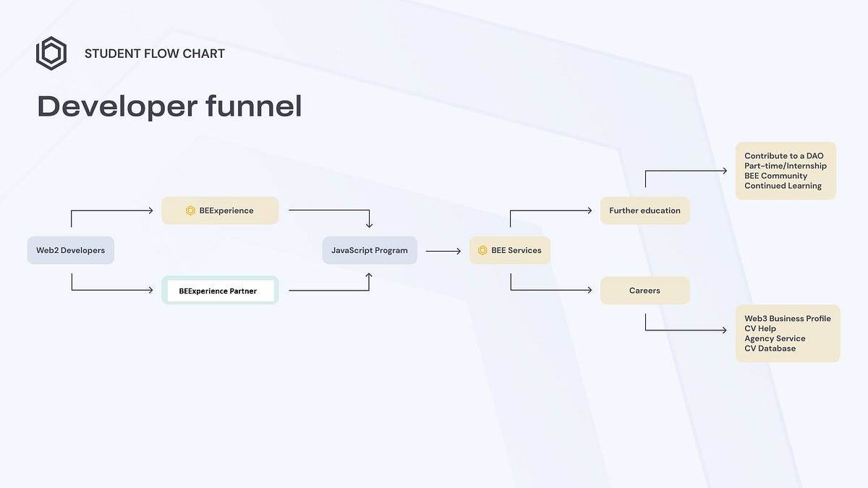This screenshot has width=868, height=488.
Task: Click the BEE Community text line
Action: (x=776, y=176)
